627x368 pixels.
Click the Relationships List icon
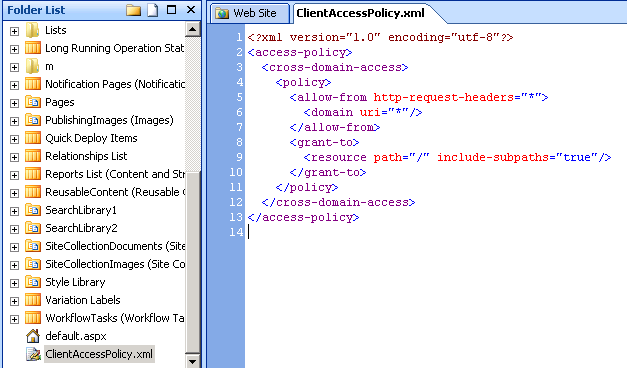click(x=32, y=156)
